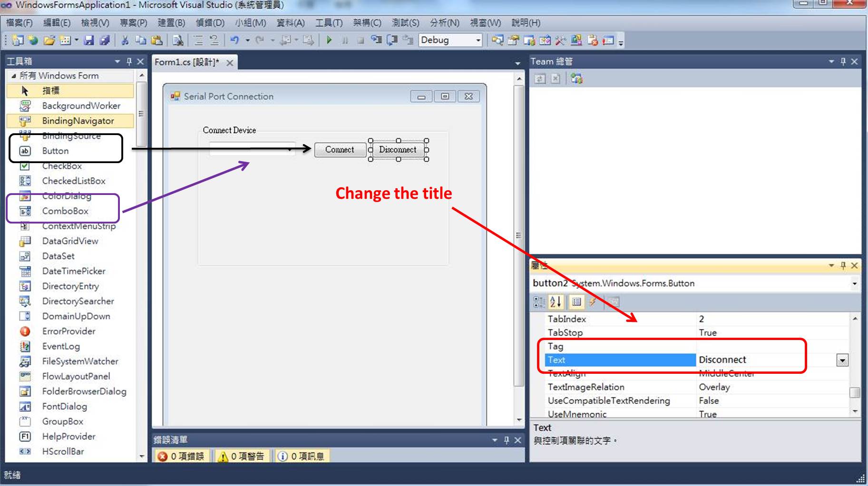Click the combo box on the form
Viewport: 868px width, 486px height.
tap(252, 149)
